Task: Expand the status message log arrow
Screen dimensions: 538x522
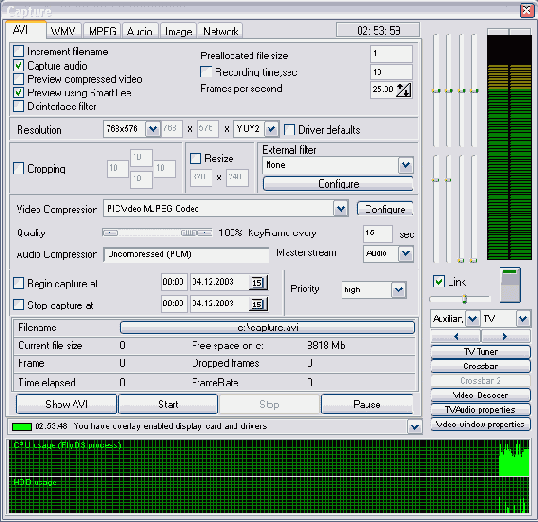Action: click(x=415, y=427)
